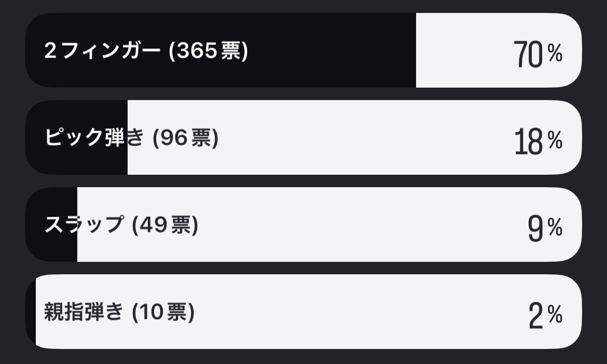The image size is (607, 364).
Task: Select the ピック弾き poll option label
Action: tap(93, 137)
